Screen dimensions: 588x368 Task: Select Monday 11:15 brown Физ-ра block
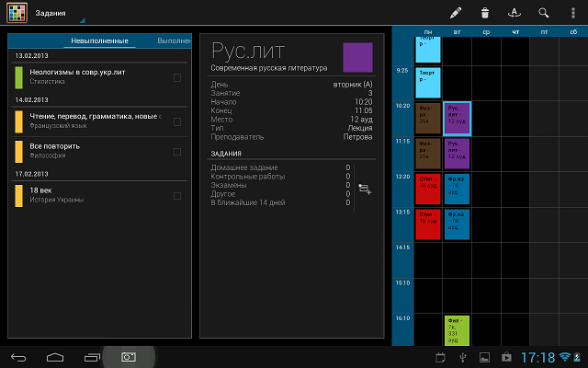point(428,154)
